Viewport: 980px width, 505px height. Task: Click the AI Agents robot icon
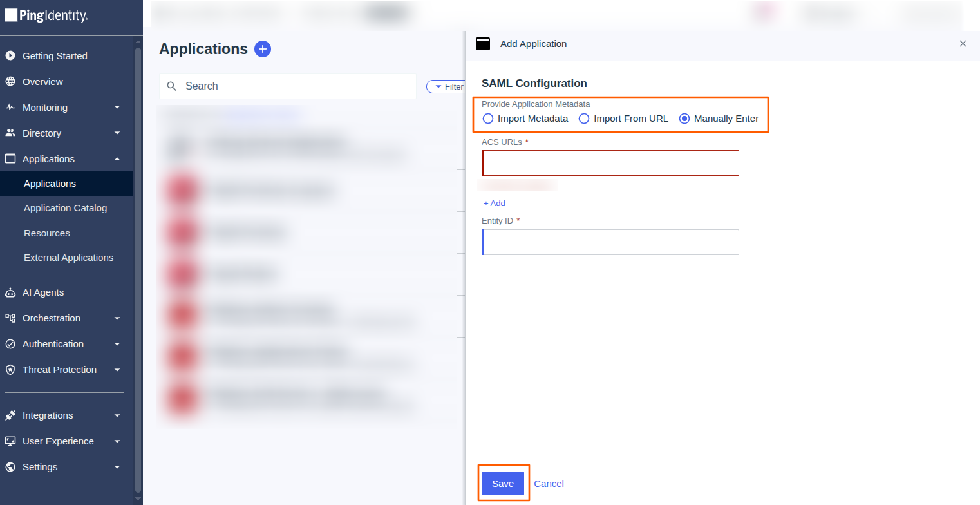pyautogui.click(x=10, y=292)
